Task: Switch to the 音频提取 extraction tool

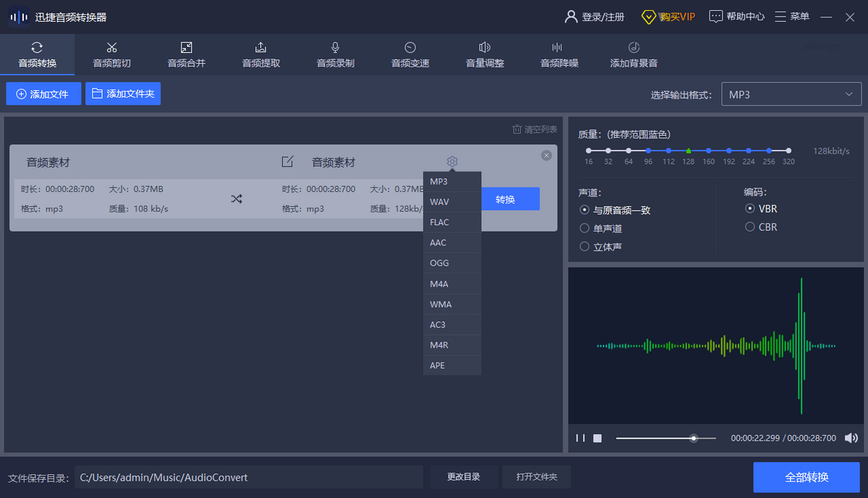Action: 260,54
